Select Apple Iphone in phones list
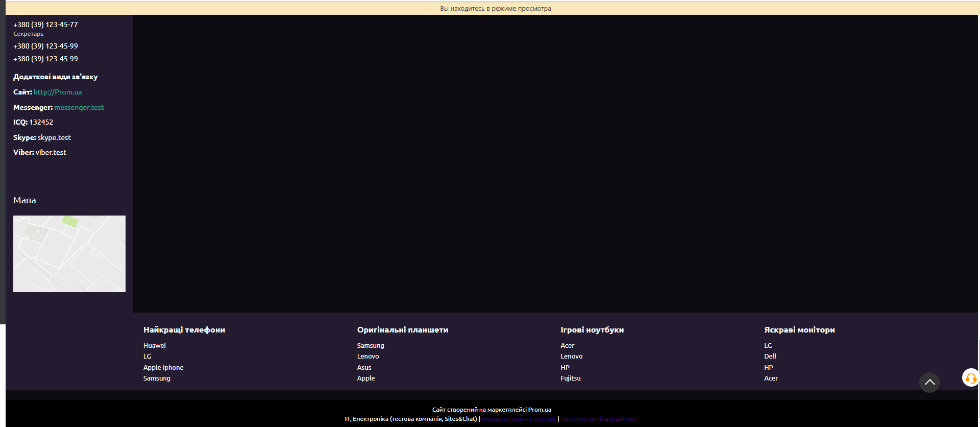Screen dimensions: 980x427 coord(163,368)
